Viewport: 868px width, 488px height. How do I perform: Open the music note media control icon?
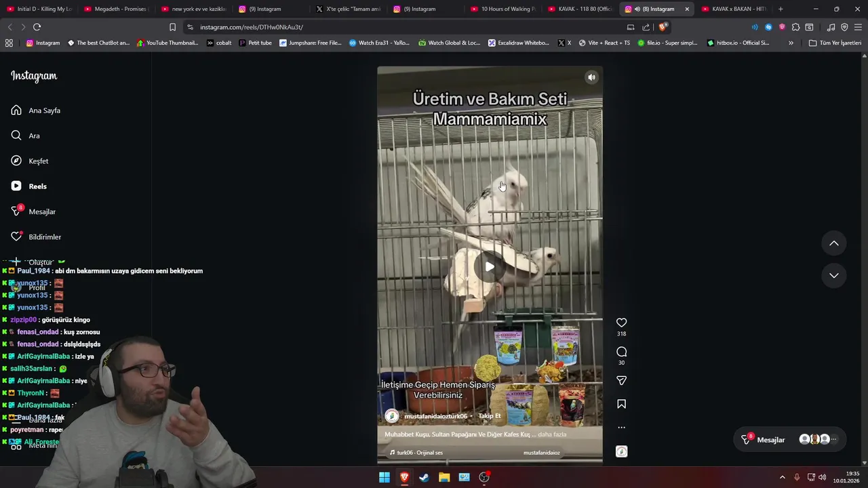click(831, 27)
